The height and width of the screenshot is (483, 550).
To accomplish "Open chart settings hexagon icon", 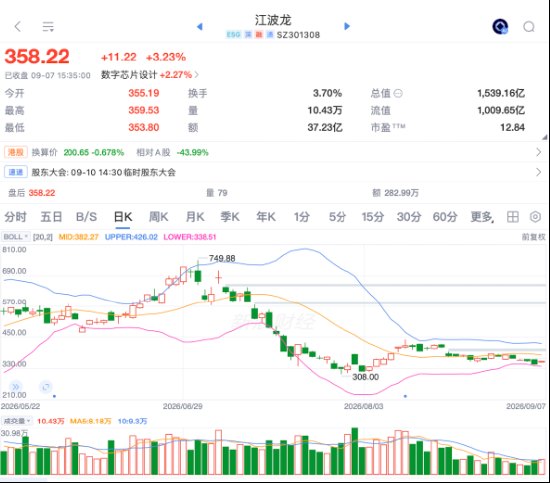I will click(x=535, y=217).
